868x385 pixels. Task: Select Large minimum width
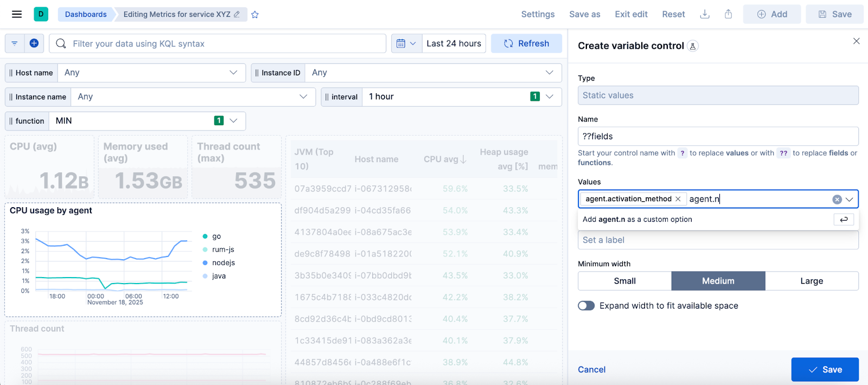812,281
